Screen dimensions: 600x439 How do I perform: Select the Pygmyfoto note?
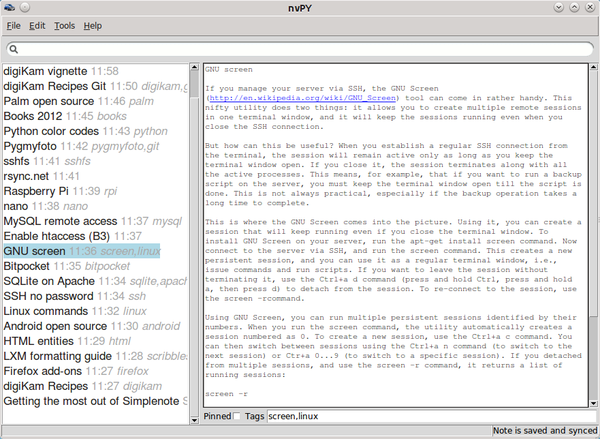(x=96, y=146)
